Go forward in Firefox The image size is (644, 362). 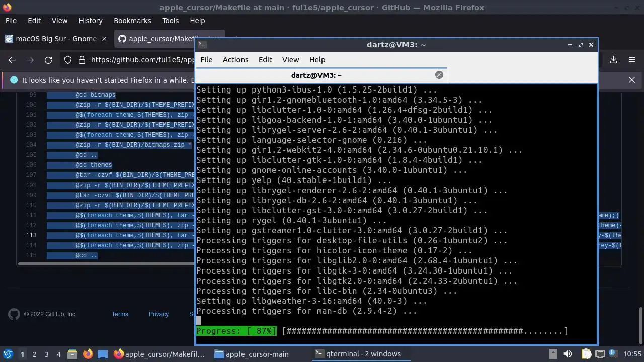coord(30,60)
